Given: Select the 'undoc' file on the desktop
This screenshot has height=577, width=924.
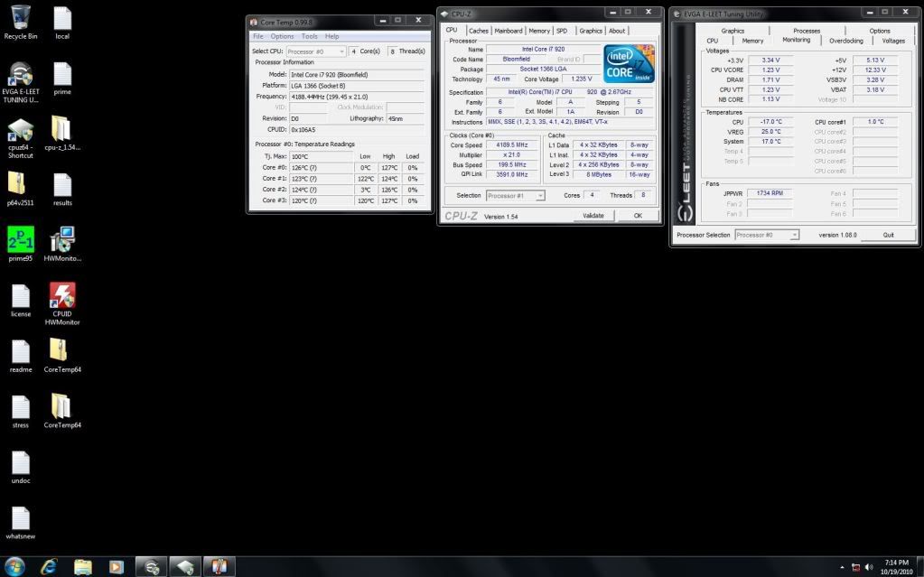Looking at the screenshot, I should pos(21,466).
